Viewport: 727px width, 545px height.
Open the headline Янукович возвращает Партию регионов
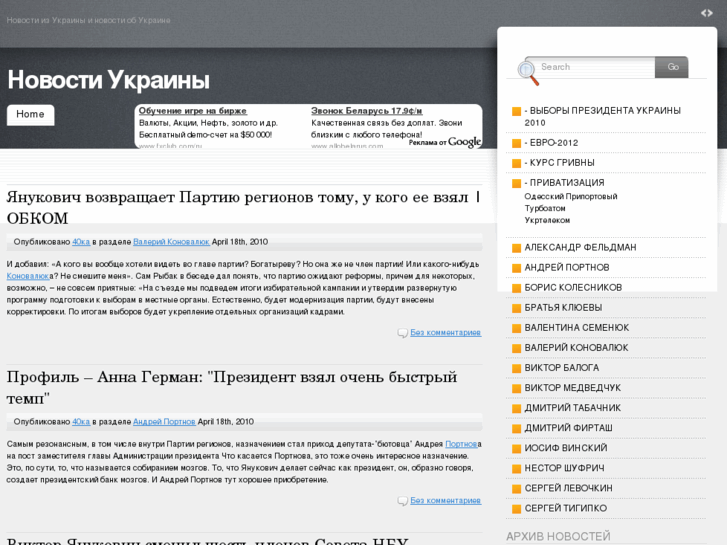tap(243, 207)
